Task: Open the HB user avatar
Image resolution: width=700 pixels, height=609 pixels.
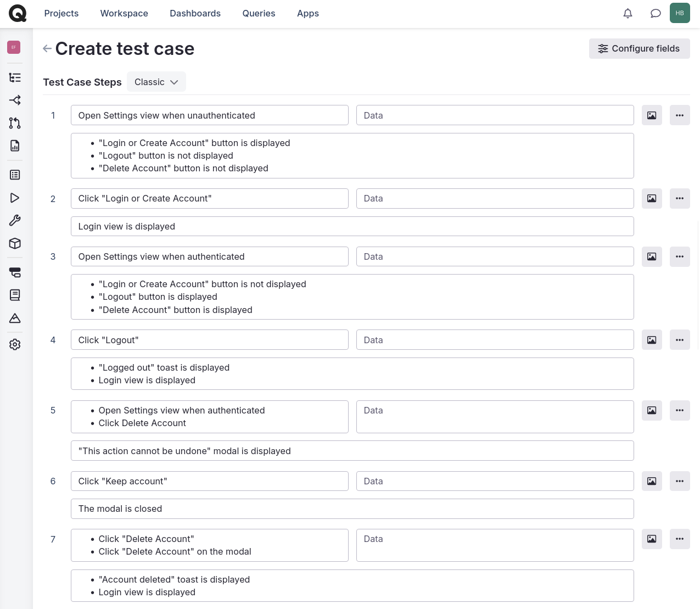Action: [x=680, y=13]
